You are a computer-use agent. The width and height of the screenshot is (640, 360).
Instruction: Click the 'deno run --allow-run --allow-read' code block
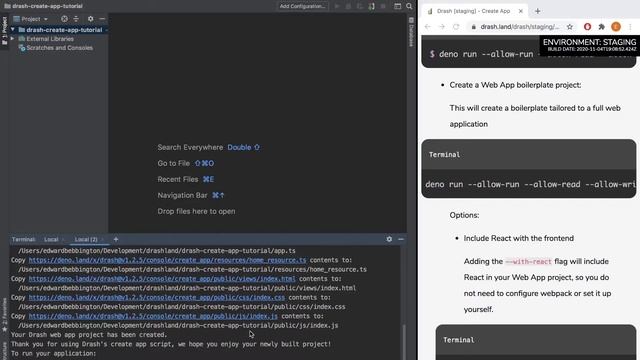[x=529, y=184]
